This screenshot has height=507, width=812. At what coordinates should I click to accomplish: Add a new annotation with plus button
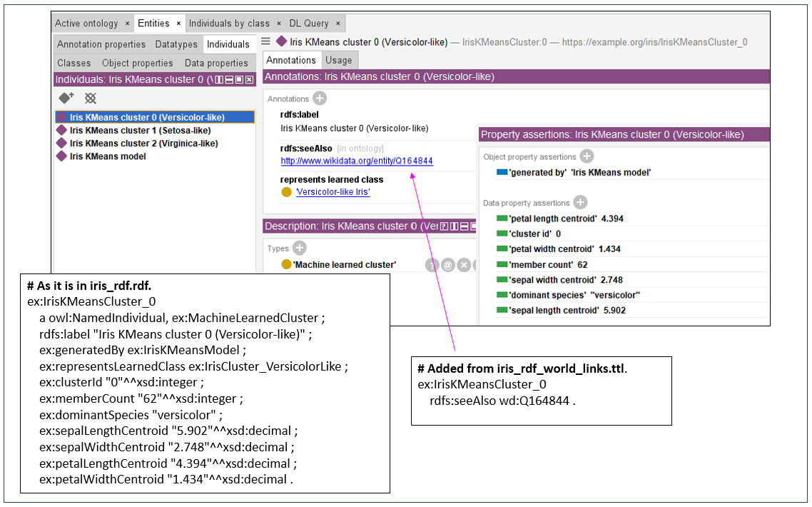point(320,98)
